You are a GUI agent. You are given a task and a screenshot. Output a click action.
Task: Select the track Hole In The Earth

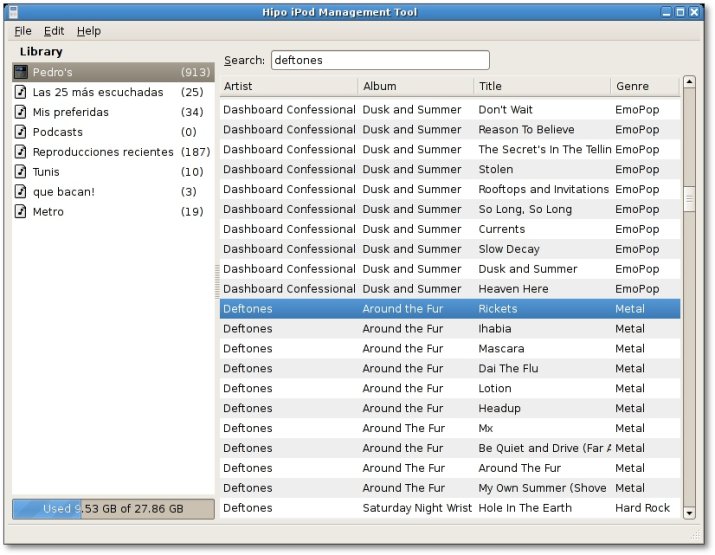450,508
